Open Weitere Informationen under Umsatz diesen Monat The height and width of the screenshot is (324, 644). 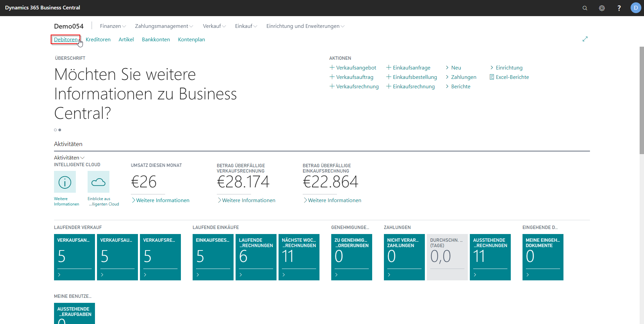tap(160, 200)
